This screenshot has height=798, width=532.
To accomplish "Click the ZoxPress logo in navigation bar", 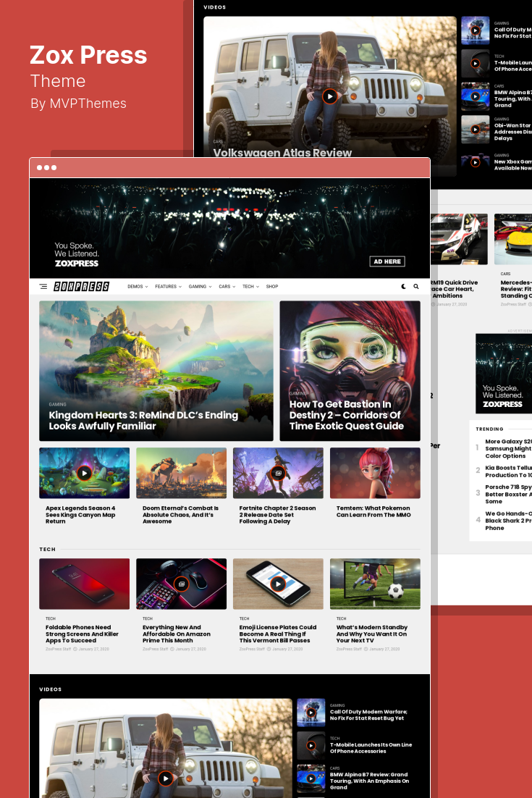I will point(81,287).
